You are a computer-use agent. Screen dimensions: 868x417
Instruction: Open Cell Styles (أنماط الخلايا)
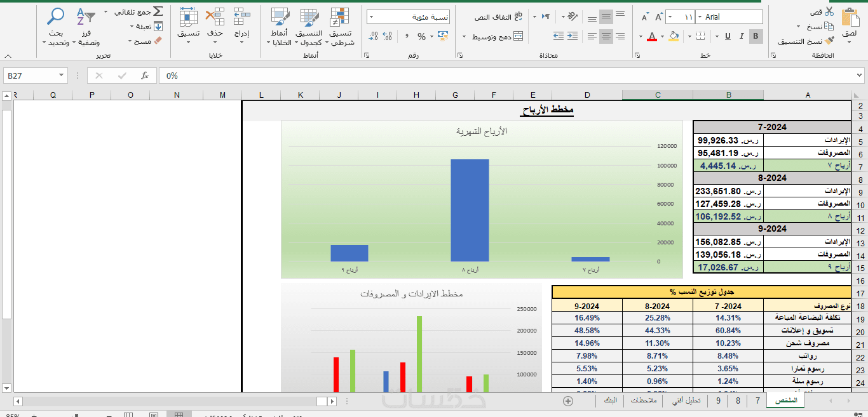coord(280,27)
